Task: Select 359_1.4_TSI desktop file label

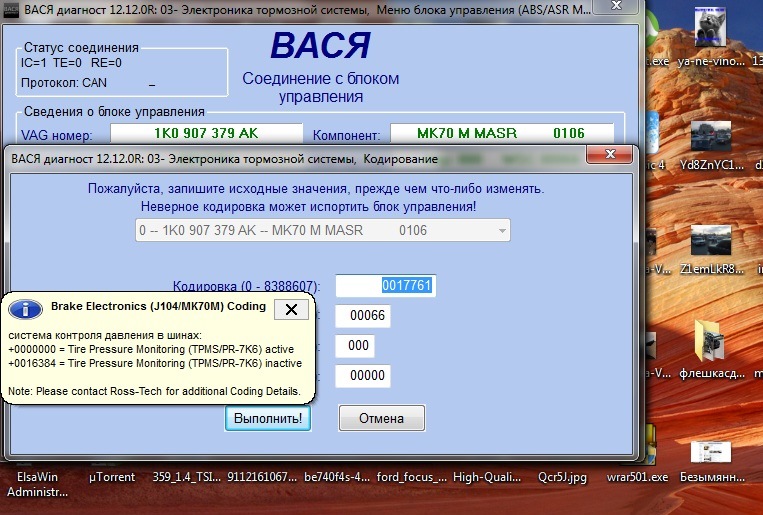Action: (186, 477)
